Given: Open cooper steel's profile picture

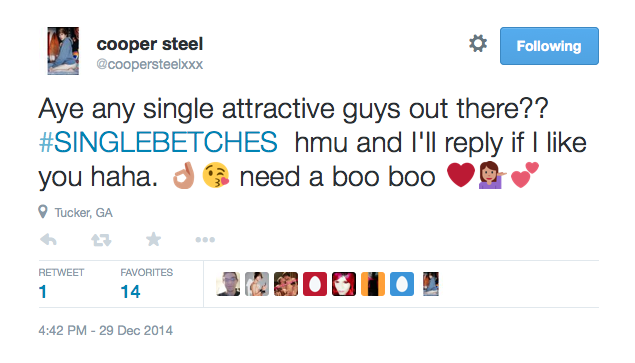Looking at the screenshot, I should point(63,51).
